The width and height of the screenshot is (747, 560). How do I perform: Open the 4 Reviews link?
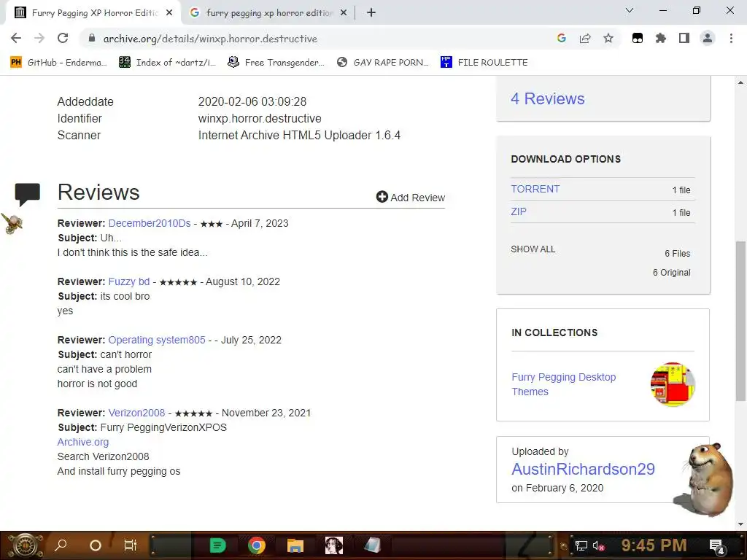click(547, 98)
